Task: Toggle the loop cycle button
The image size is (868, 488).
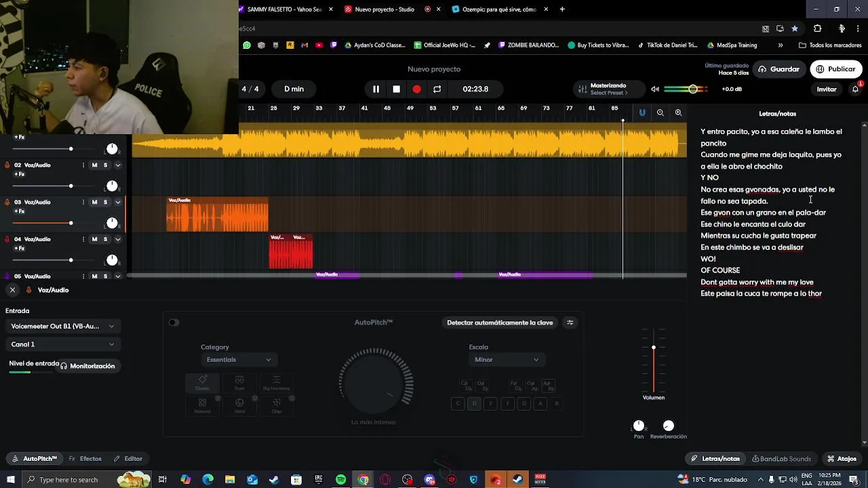Action: (x=437, y=89)
